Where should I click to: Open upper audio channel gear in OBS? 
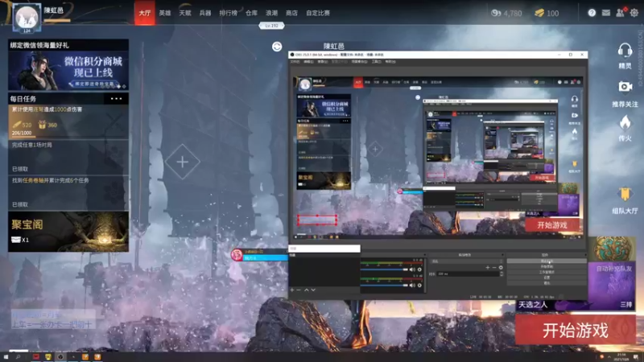tap(419, 269)
